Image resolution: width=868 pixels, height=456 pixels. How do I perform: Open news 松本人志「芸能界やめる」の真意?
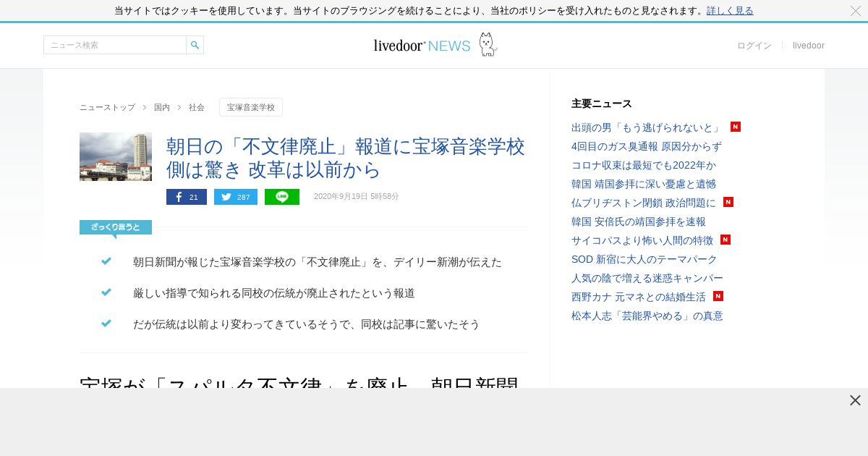pos(647,316)
